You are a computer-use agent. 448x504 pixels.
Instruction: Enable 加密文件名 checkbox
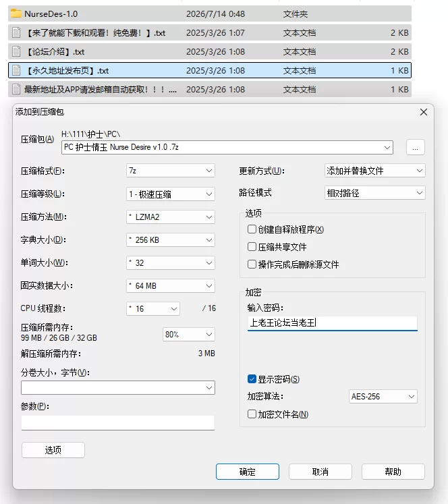(x=252, y=414)
